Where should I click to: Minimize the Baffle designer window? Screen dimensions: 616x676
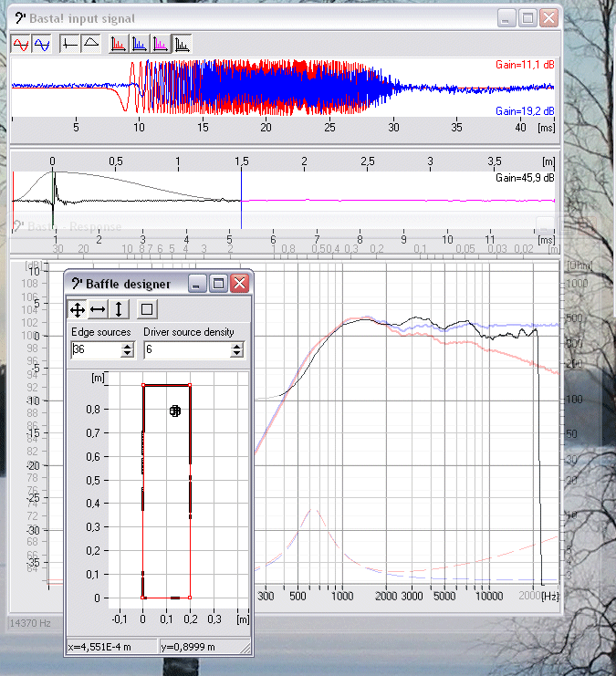[x=197, y=284]
